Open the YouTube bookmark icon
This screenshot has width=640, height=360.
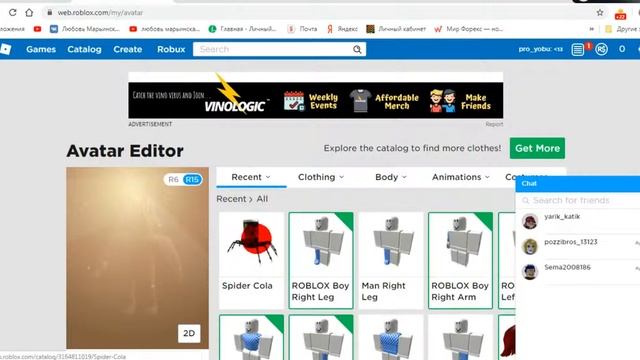38,29
